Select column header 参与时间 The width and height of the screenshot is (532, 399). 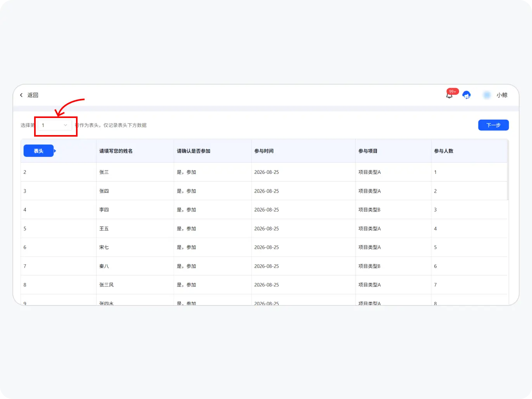click(x=264, y=151)
